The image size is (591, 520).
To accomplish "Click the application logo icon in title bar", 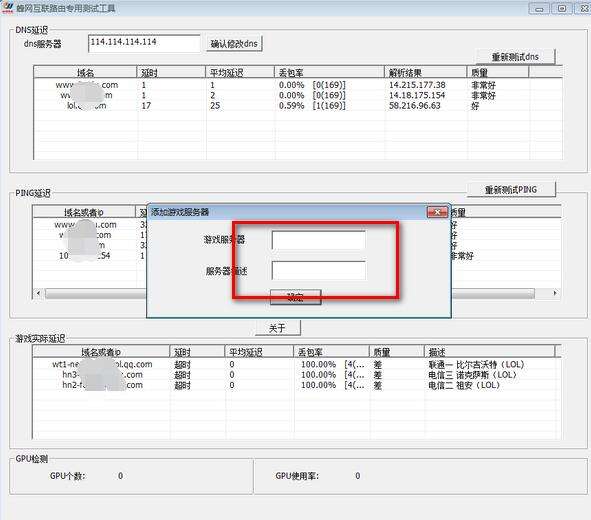I will 7,7.
